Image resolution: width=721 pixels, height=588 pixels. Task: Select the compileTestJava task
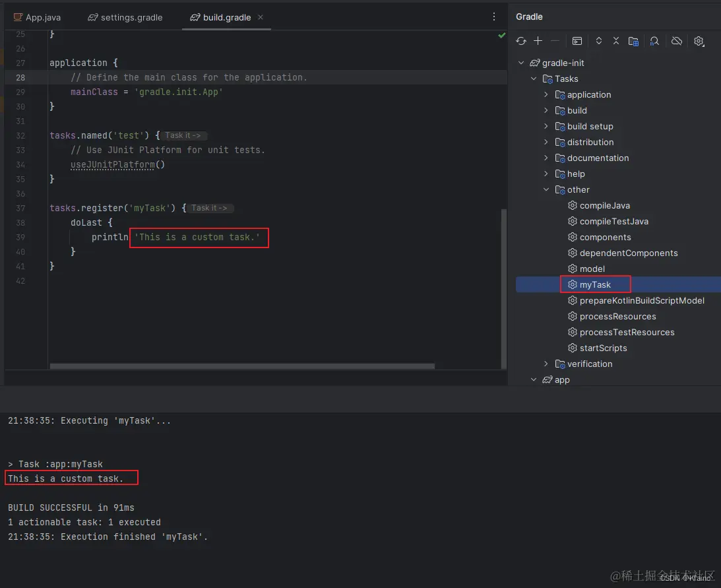pyautogui.click(x=614, y=221)
